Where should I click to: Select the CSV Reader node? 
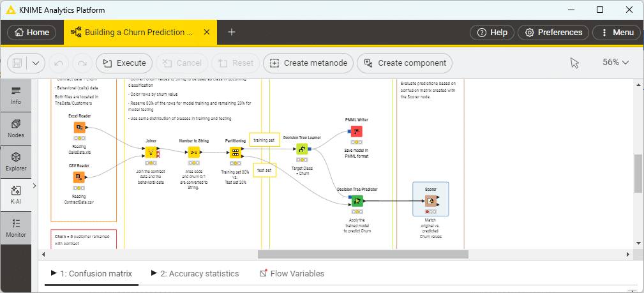tap(79, 177)
